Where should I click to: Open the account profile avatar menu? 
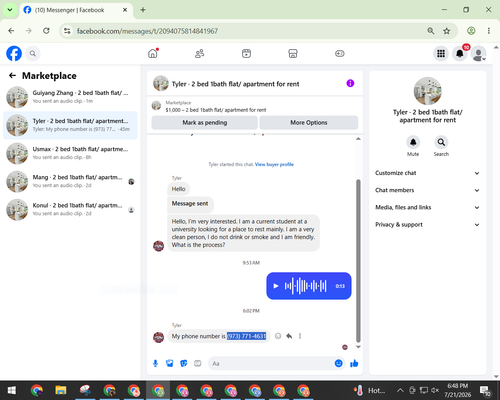478,54
